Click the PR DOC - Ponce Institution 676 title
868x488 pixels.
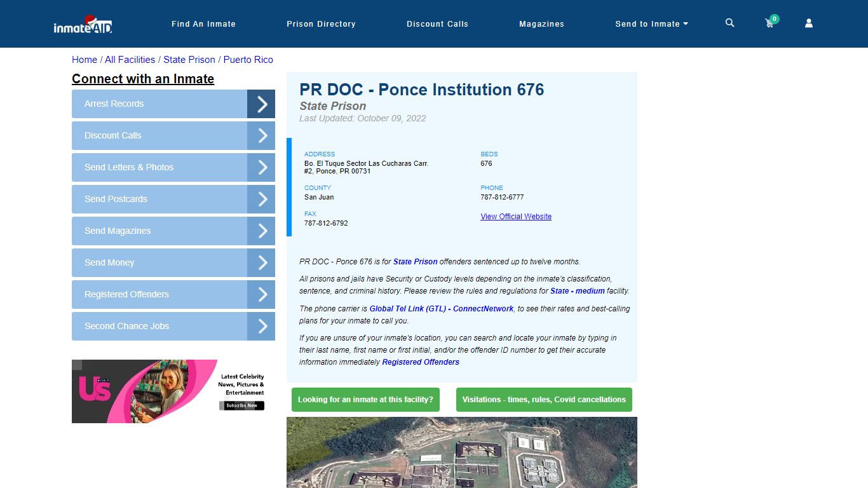[422, 90]
